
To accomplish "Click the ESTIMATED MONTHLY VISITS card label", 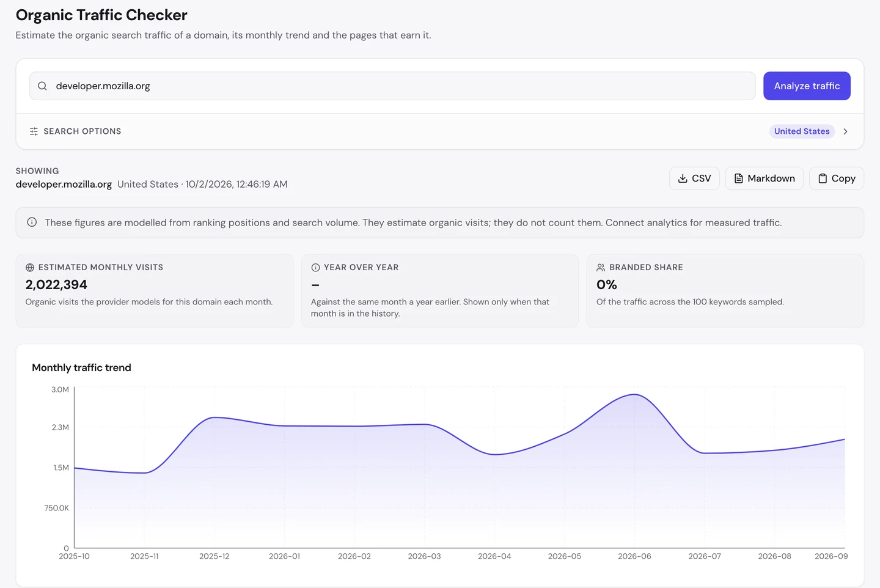I will pyautogui.click(x=101, y=268).
